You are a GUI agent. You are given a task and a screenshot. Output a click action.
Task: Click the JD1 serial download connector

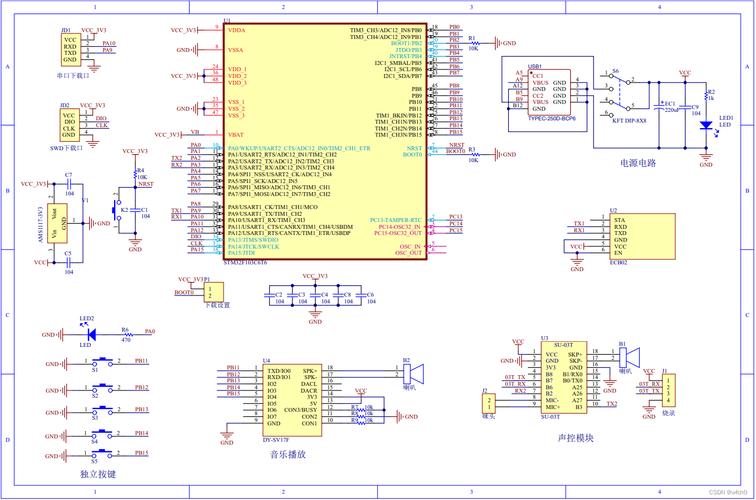click(70, 48)
